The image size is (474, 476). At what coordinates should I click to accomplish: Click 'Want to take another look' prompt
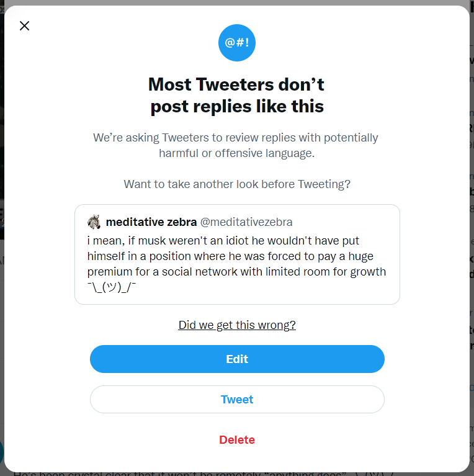click(x=237, y=184)
